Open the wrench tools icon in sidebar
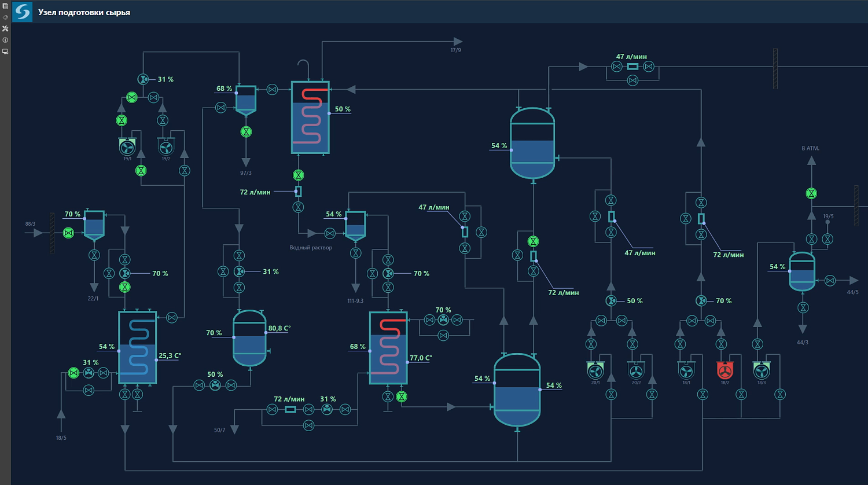This screenshot has width=868, height=485. pos(5,28)
